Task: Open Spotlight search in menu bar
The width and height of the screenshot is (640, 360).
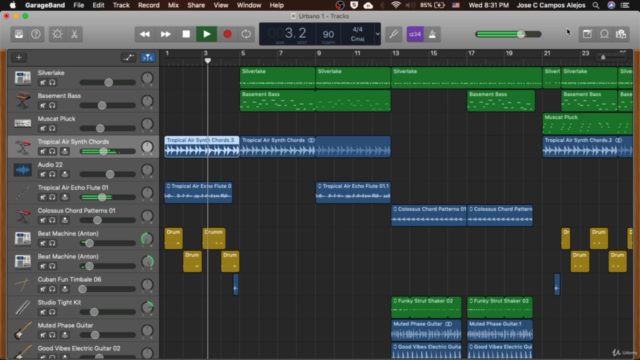Action: click(x=596, y=5)
